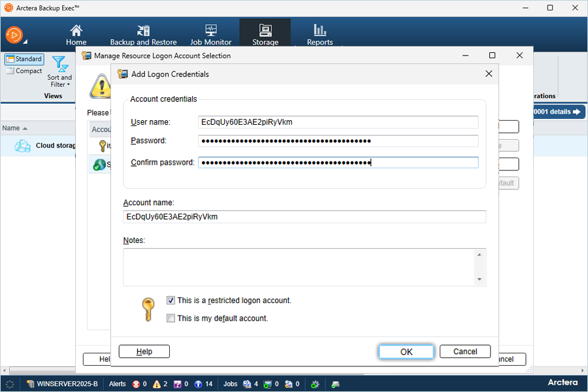The image size is (588, 392).
Task: Open the Backup and Restore tab
Action: coord(143,35)
